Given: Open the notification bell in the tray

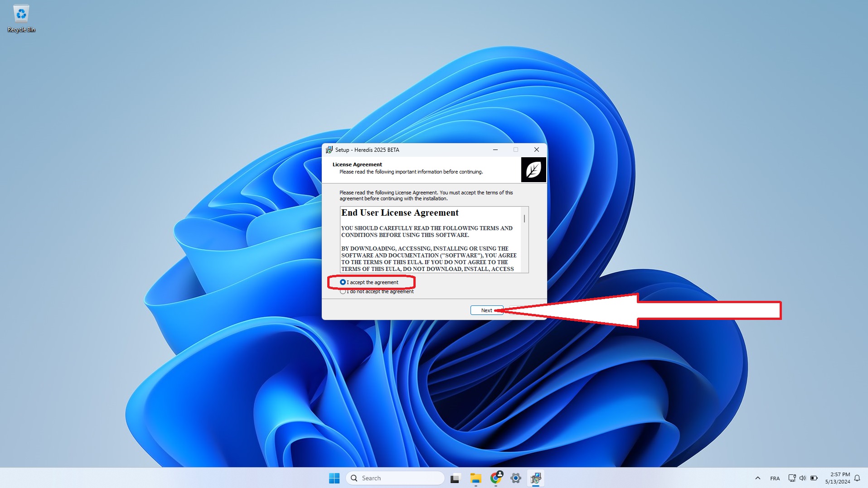Looking at the screenshot, I should tap(857, 478).
